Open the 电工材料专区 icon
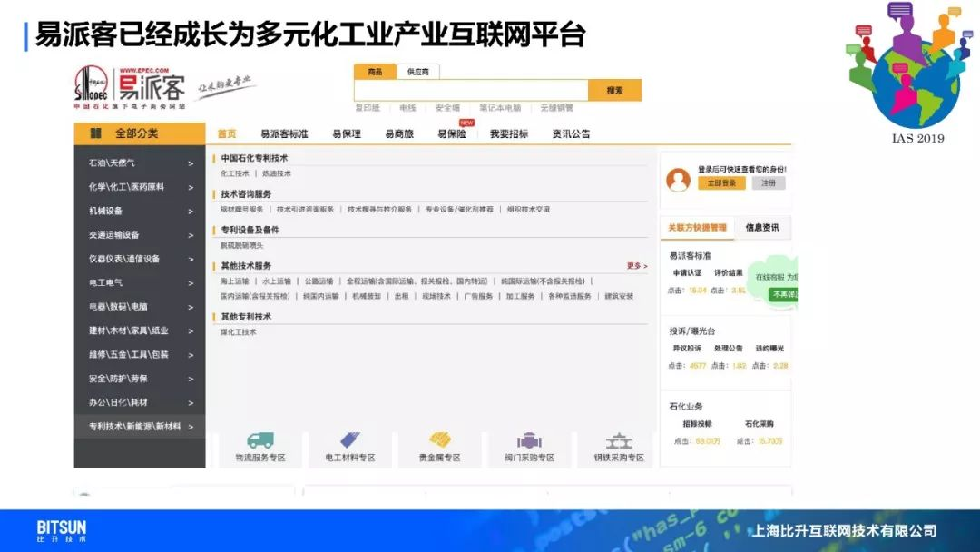Image resolution: width=980 pixels, height=552 pixels. click(350, 439)
